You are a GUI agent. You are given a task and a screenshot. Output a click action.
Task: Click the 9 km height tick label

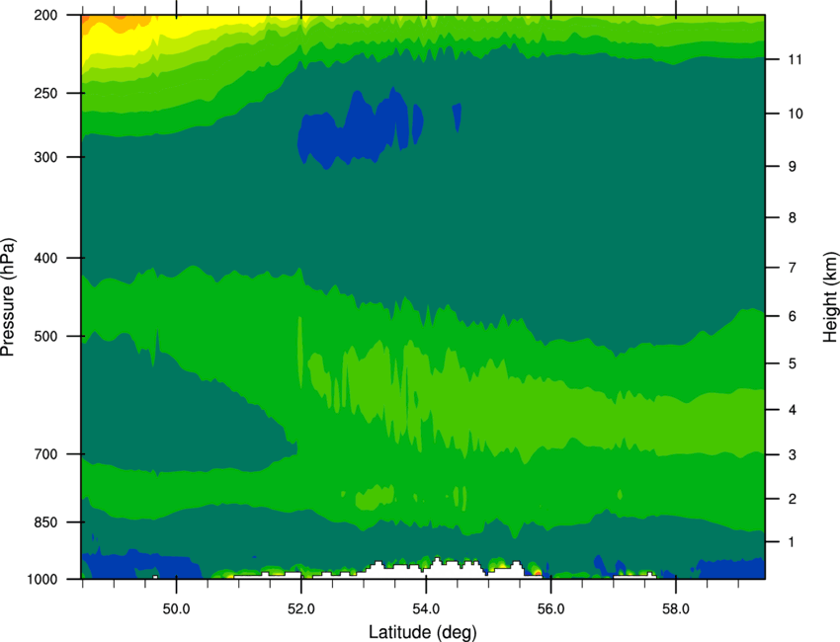coord(793,167)
